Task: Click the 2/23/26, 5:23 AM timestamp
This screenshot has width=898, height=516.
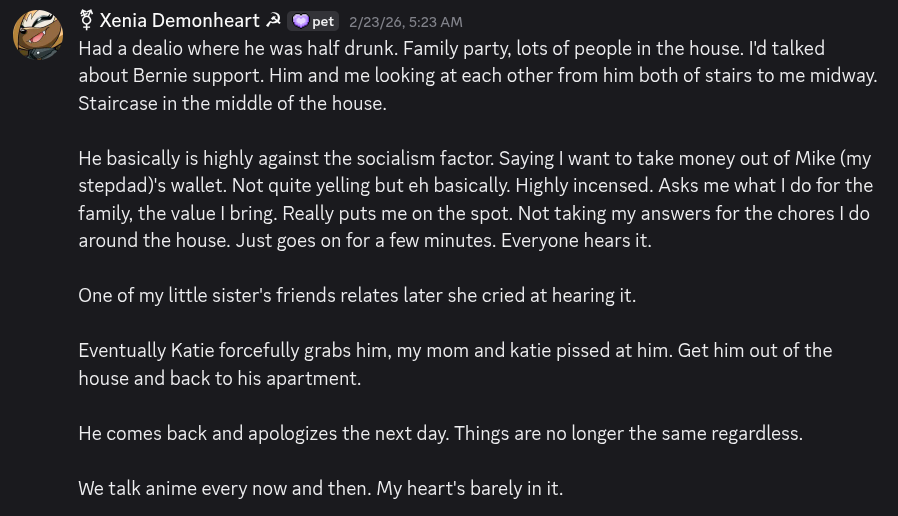Action: [x=405, y=21]
